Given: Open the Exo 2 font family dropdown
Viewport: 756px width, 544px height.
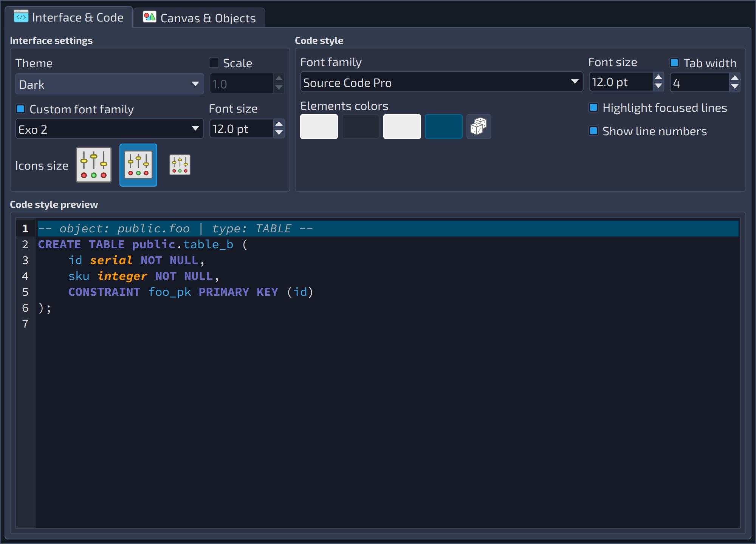Looking at the screenshot, I should 109,129.
